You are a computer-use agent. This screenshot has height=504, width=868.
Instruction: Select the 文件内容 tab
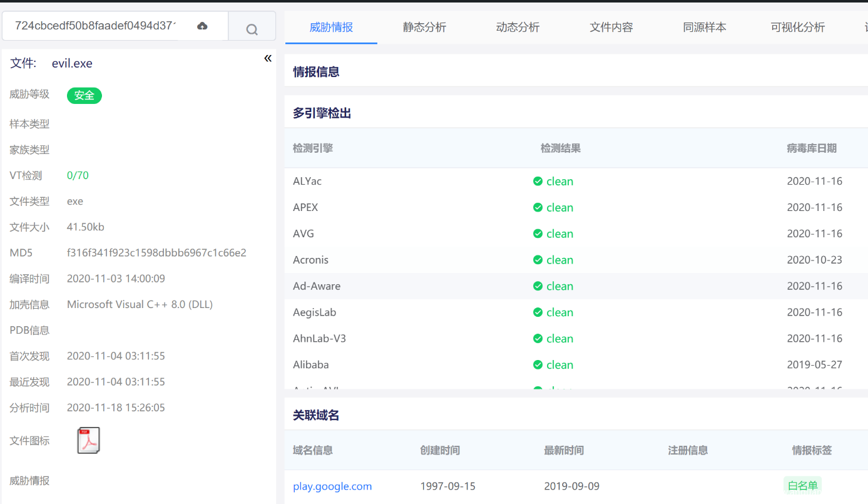coord(611,28)
